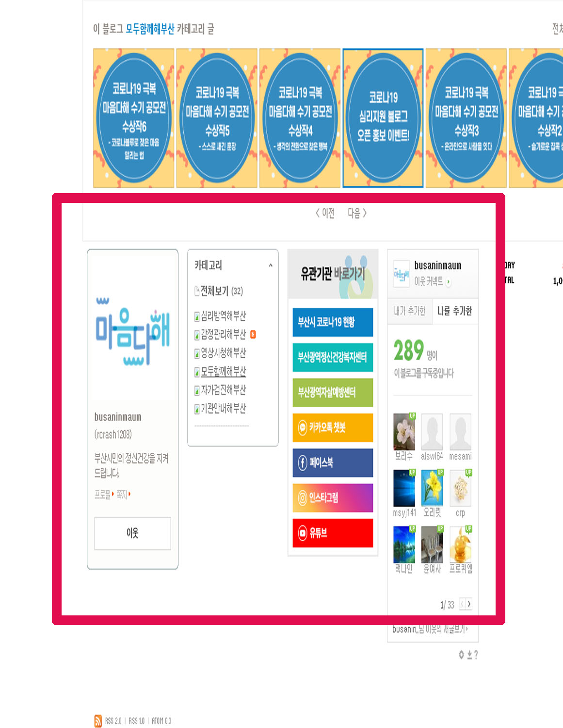Select the 심리방역해부산 category
The height and width of the screenshot is (728, 563).
pyautogui.click(x=223, y=316)
